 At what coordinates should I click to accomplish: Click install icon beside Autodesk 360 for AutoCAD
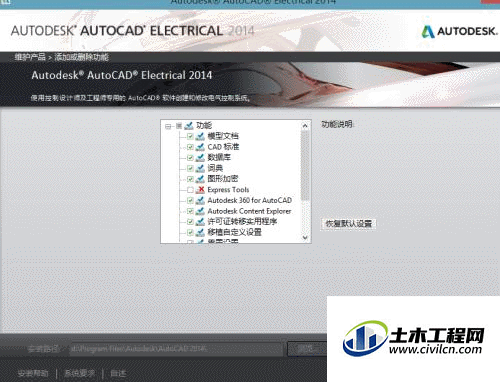click(x=200, y=200)
